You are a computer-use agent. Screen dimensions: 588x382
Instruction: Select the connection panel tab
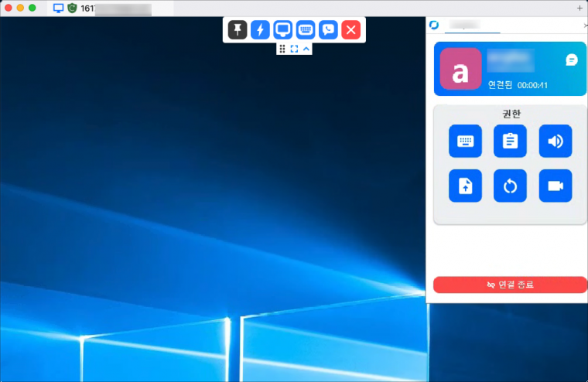pyautogui.click(x=472, y=25)
